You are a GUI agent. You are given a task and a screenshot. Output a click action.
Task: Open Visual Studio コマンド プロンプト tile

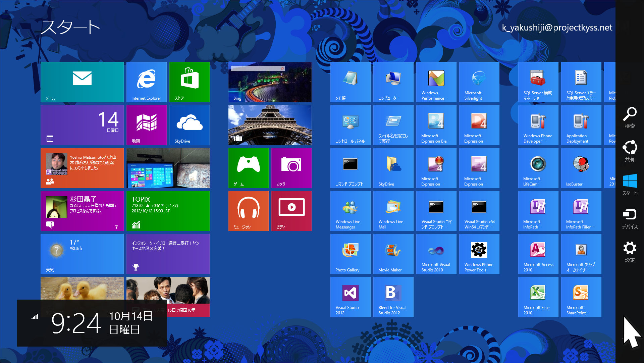[436, 211]
